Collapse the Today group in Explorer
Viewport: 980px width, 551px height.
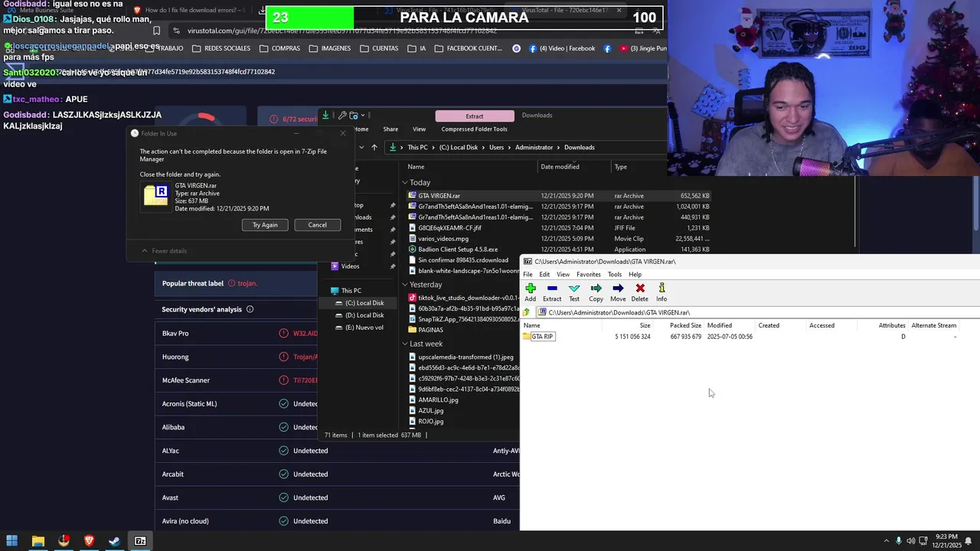click(405, 183)
